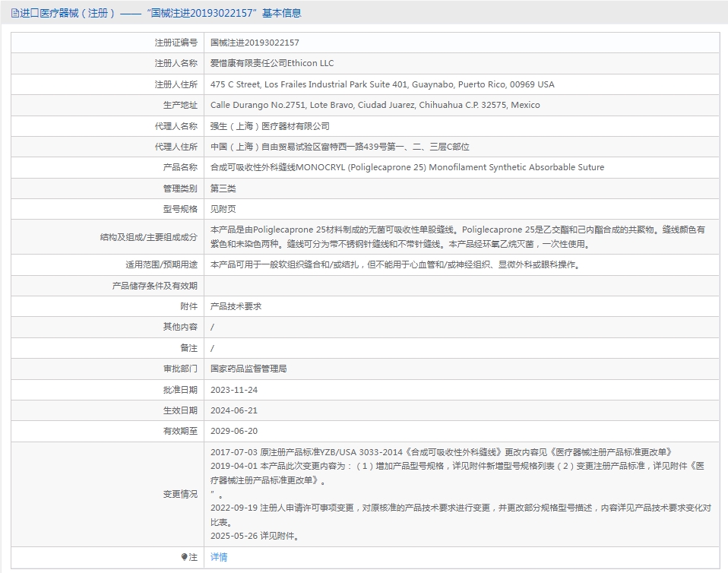Click the lightbulb icon next to 注
Screen dimensions: 728x573
tap(185, 557)
